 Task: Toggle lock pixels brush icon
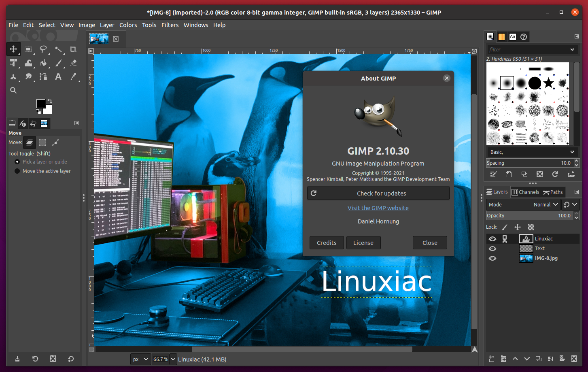[x=505, y=227]
